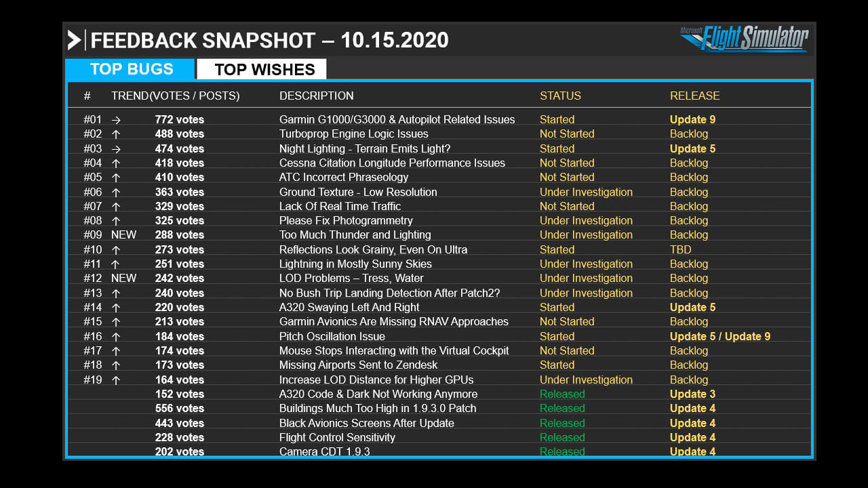Click the sideways trend arrow for bug #01
The width and height of the screenshot is (868, 488).
116,120
